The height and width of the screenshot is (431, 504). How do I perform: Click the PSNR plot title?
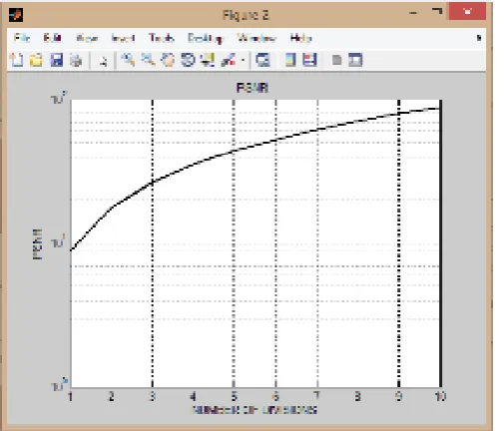click(252, 88)
